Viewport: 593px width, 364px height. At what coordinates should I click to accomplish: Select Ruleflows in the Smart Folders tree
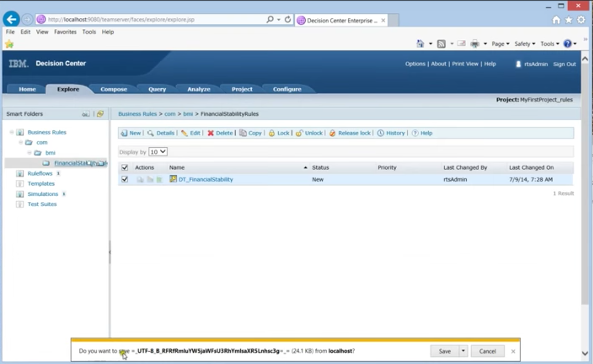tap(39, 173)
